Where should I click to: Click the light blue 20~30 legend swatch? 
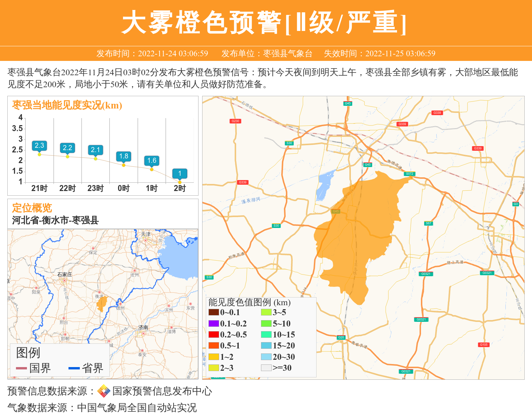point(266,357)
